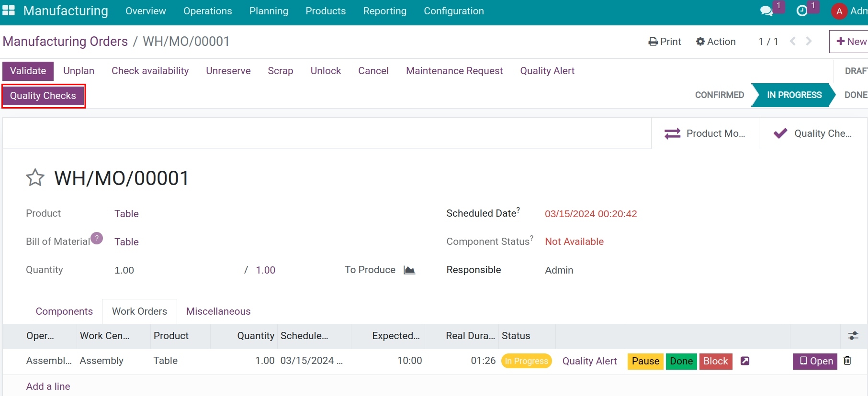
Task: Mark WH/MO/00001 as favorite star
Action: (35, 178)
